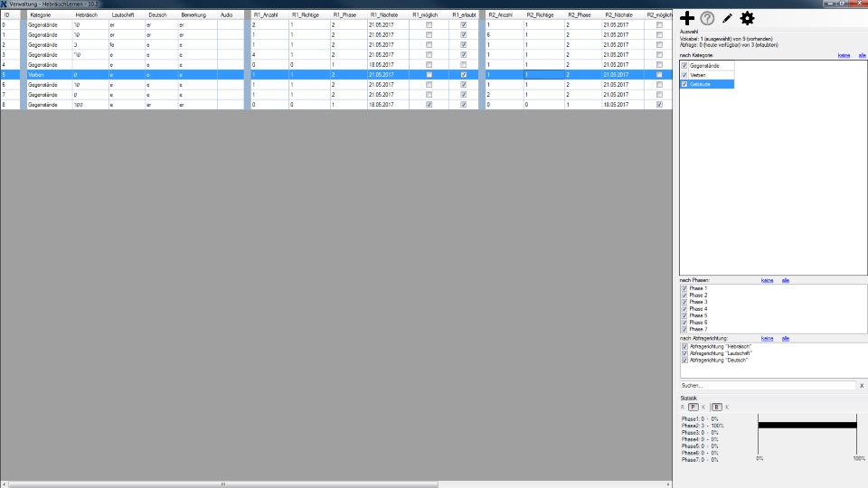Screen dimensions: 868x488
Task: Select the P statistics toggle button
Action: [x=693, y=407]
